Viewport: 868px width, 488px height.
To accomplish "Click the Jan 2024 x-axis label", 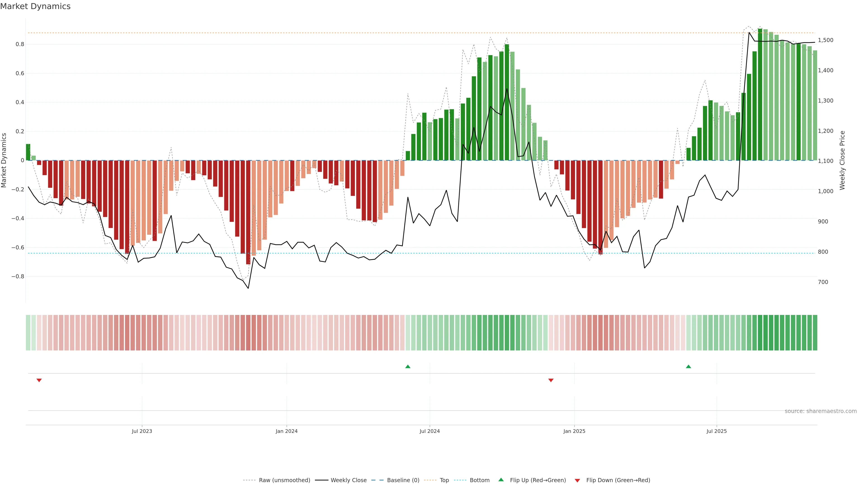I will [x=286, y=431].
